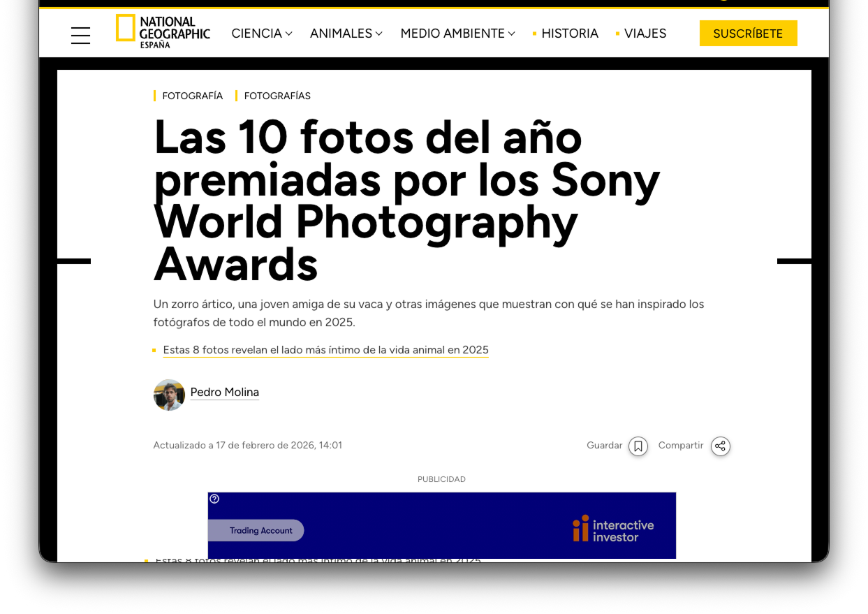Open author Pedro Molina's profile link
The height and width of the screenshot is (614, 868).
point(225,393)
